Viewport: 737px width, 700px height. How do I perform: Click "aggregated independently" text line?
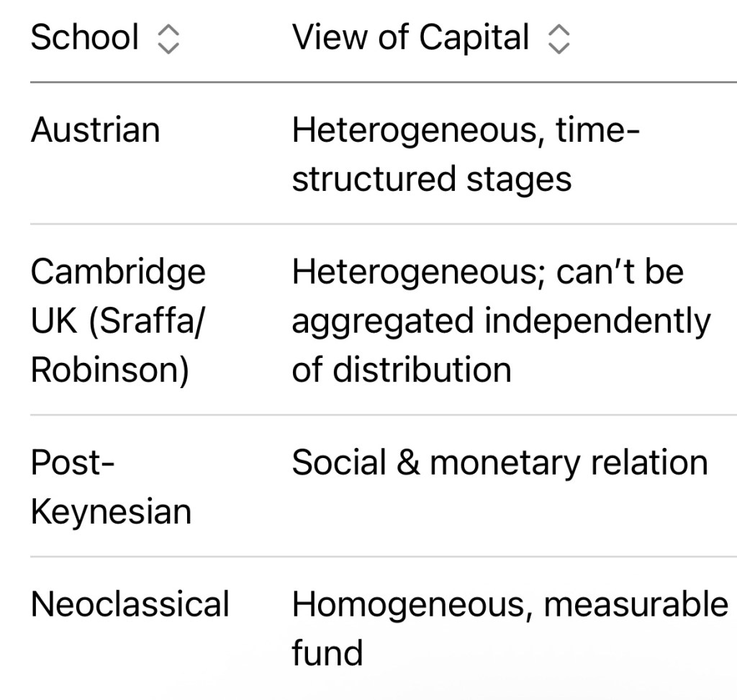coord(500,321)
